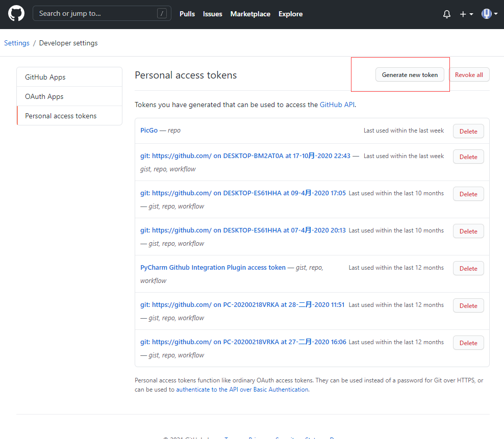Click Developer settings breadcrumb text

tap(68, 43)
